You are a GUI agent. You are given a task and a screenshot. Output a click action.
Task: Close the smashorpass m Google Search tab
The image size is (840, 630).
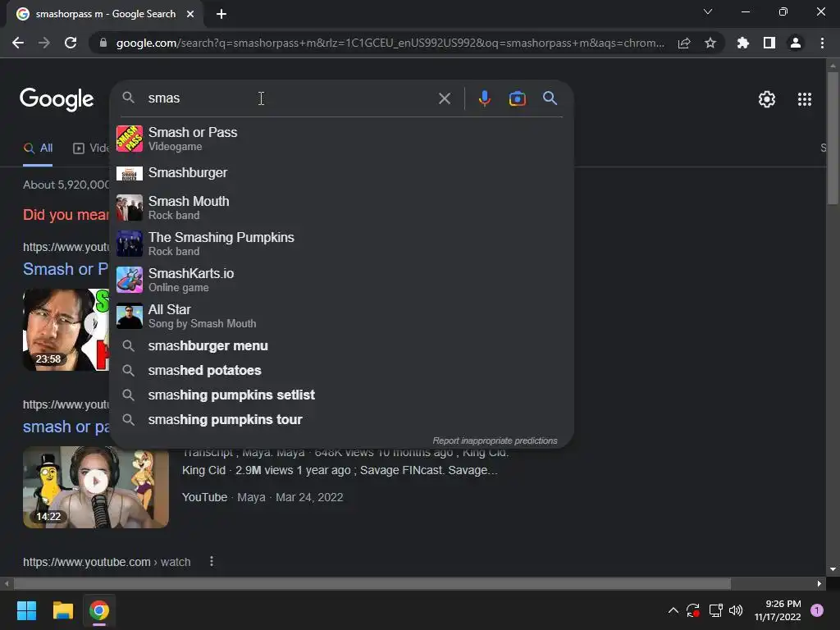pyautogui.click(x=190, y=14)
